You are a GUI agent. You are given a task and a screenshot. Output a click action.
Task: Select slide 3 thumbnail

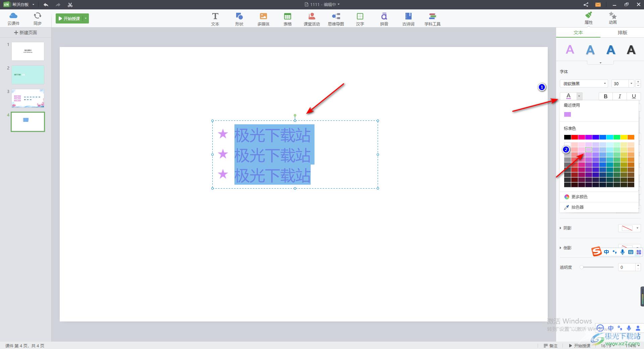tap(28, 98)
